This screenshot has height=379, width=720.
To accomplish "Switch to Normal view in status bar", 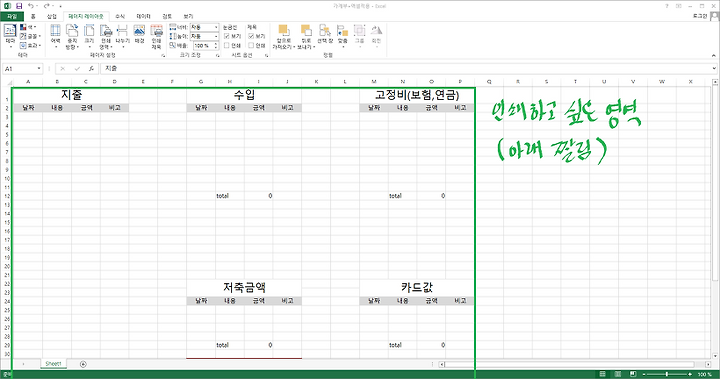I will tap(602, 374).
